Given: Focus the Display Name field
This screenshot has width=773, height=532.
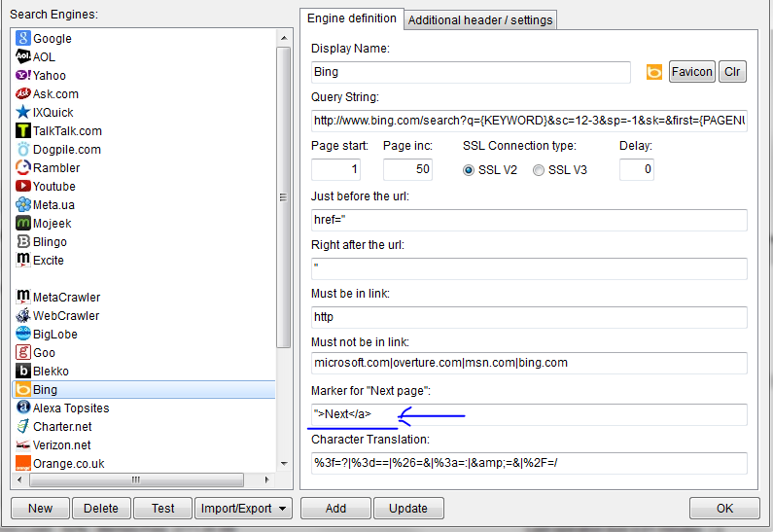Looking at the screenshot, I should pos(471,72).
